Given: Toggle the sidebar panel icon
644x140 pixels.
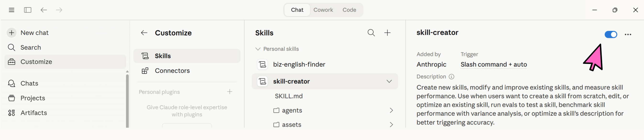Looking at the screenshot, I should tap(28, 10).
